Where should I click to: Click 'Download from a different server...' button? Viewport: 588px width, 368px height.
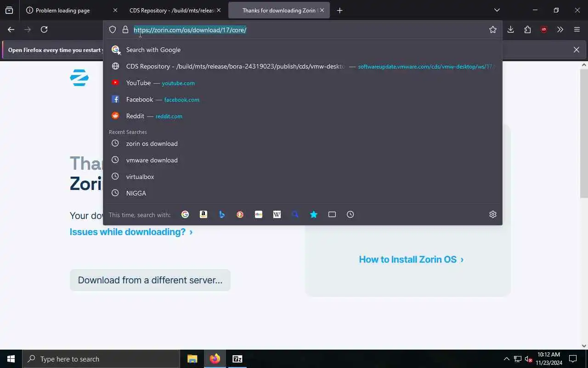pyautogui.click(x=150, y=280)
